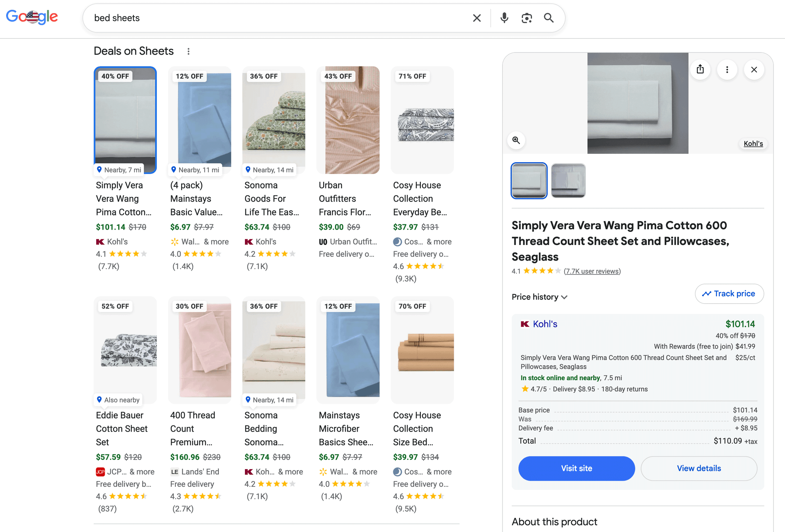Select second gray sheet thumbnail

pos(568,181)
